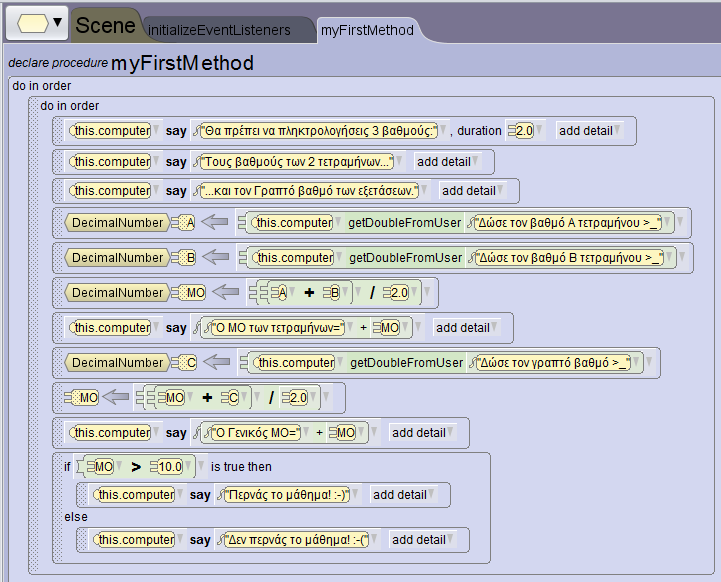The image size is (721, 582).
Task: Click add detail on the duration 2.0 say row
Action: (x=589, y=131)
